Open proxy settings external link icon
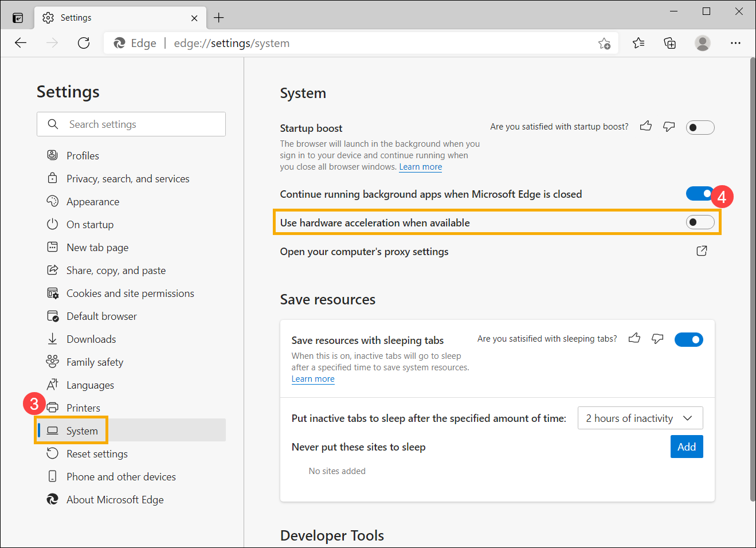756x548 pixels. click(x=702, y=250)
